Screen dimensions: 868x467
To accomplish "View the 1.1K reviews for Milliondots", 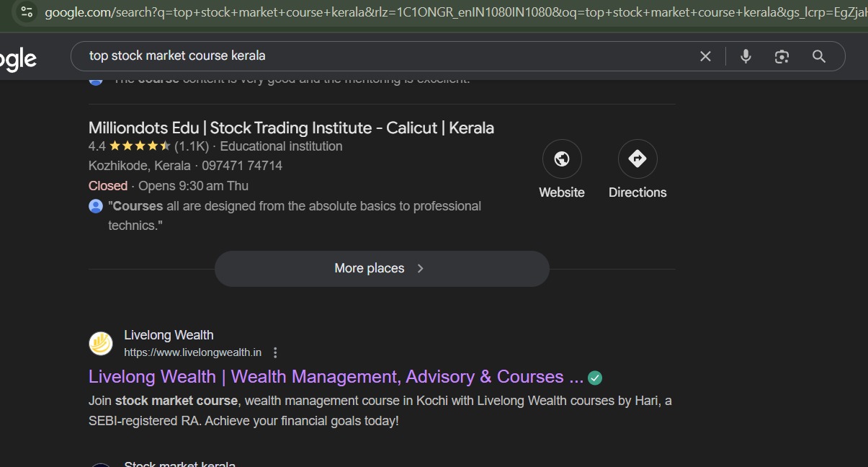I will (x=192, y=146).
